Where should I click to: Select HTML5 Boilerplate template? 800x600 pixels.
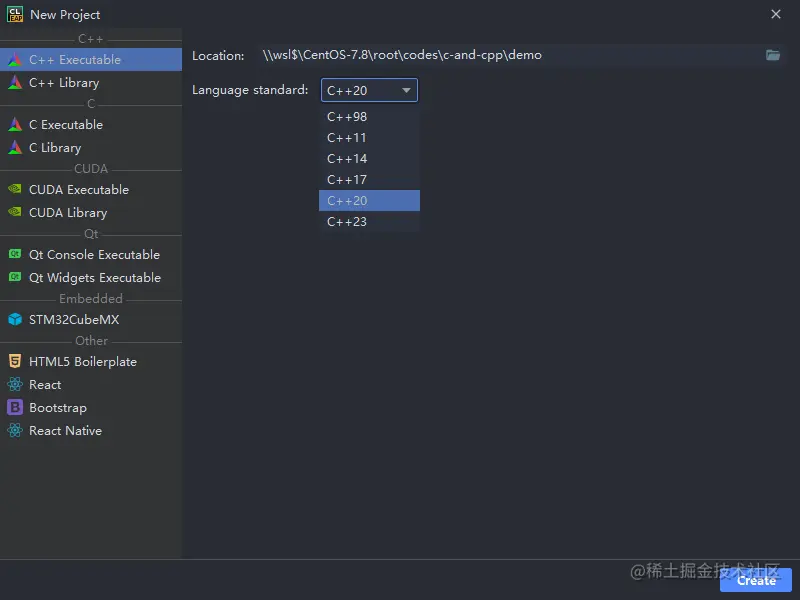pyautogui.click(x=91, y=361)
